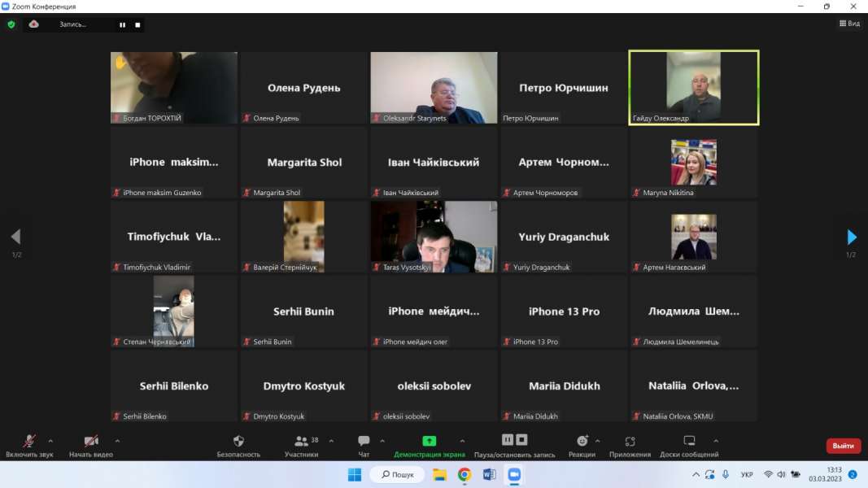Click the green encryption shield icon
This screenshot has width=868, height=488.
tap(11, 24)
